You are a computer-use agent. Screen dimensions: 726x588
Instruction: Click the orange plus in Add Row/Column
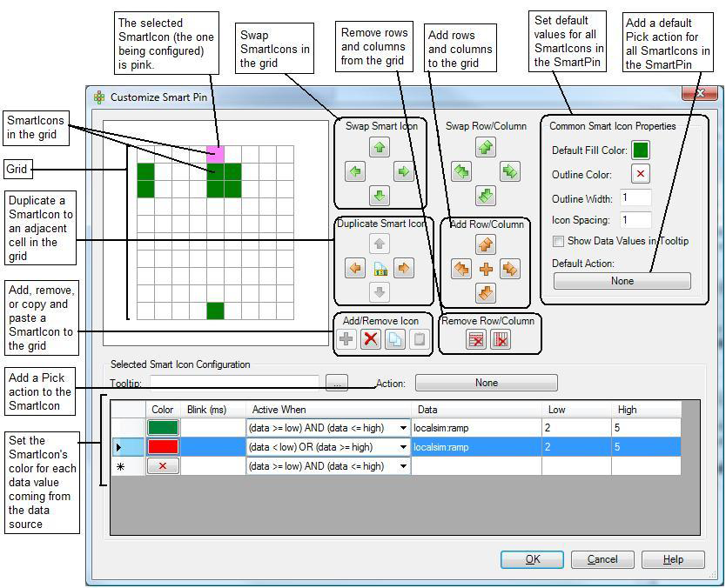486,270
